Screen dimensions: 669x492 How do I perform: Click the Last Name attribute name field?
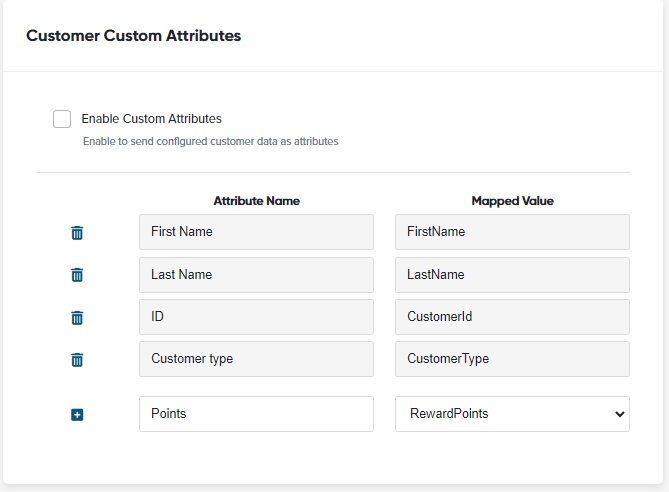tap(256, 275)
